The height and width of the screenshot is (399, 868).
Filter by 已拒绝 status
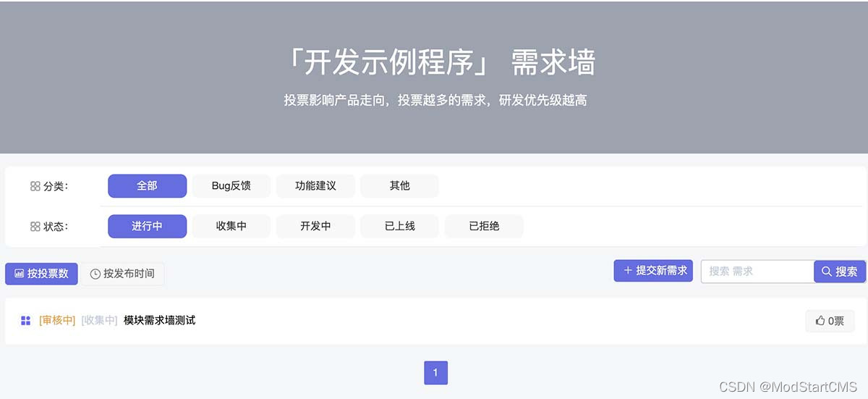coord(484,227)
